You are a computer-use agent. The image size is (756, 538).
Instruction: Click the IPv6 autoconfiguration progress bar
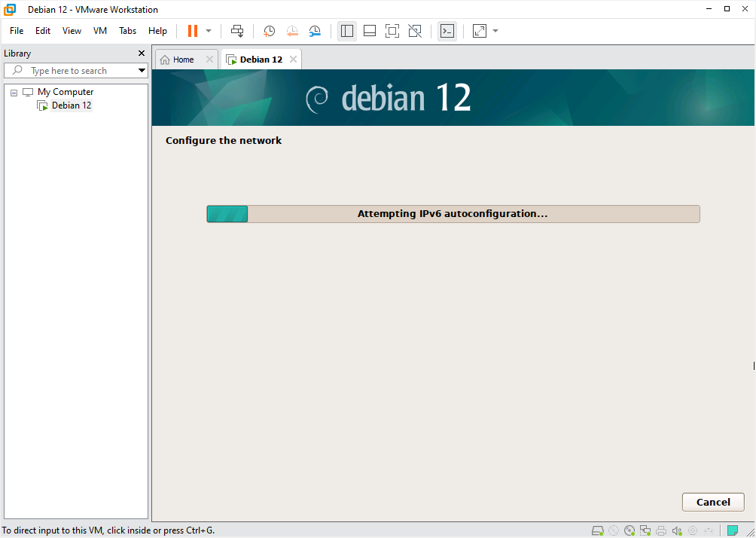[453, 213]
